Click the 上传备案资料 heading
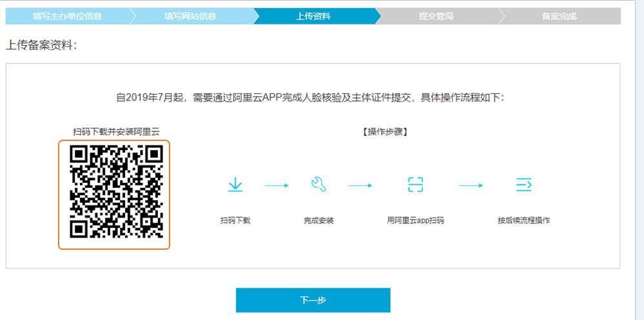The height and width of the screenshot is (320, 644). [x=41, y=45]
